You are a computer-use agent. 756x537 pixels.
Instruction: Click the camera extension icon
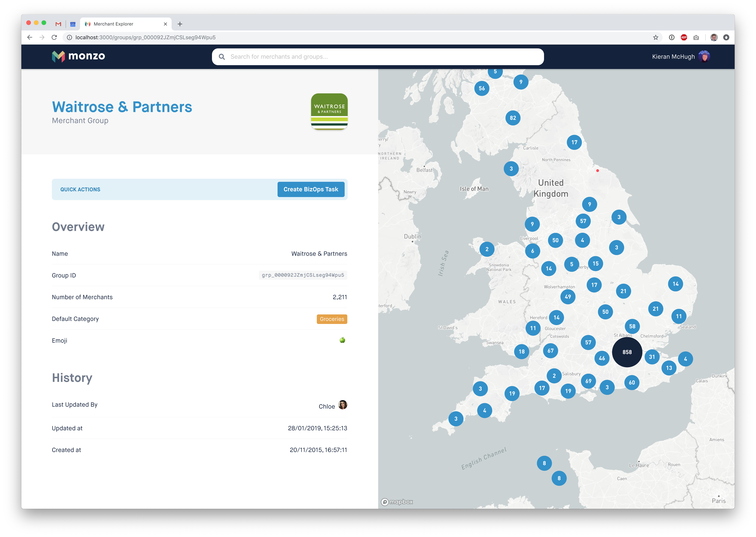coord(696,37)
